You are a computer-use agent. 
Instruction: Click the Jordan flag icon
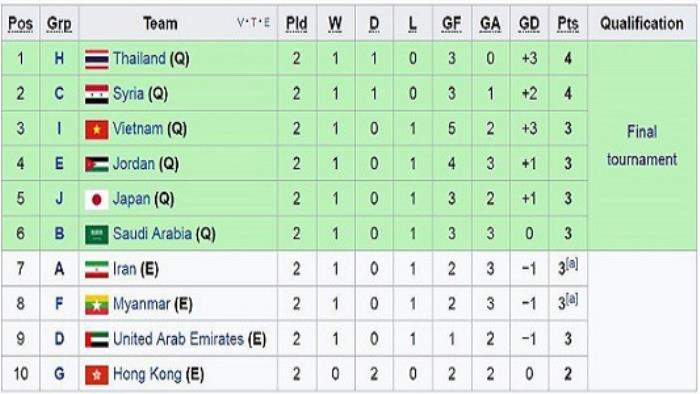pyautogui.click(x=97, y=164)
